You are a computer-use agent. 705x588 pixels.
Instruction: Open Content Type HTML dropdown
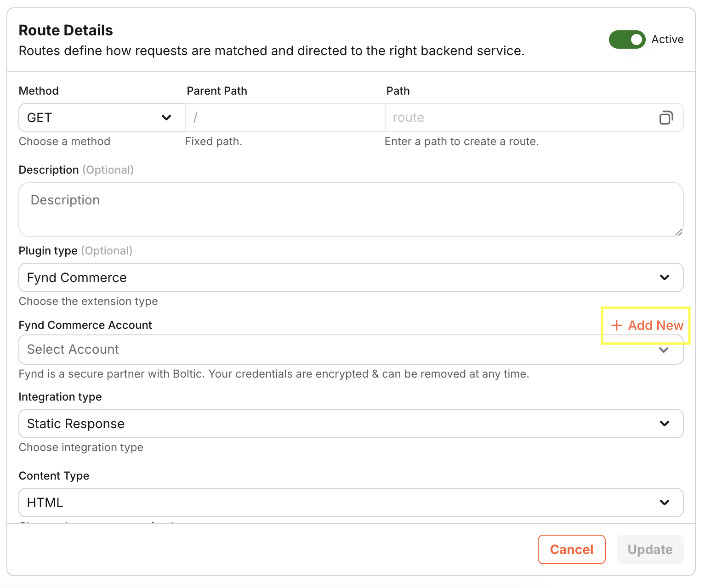click(351, 503)
